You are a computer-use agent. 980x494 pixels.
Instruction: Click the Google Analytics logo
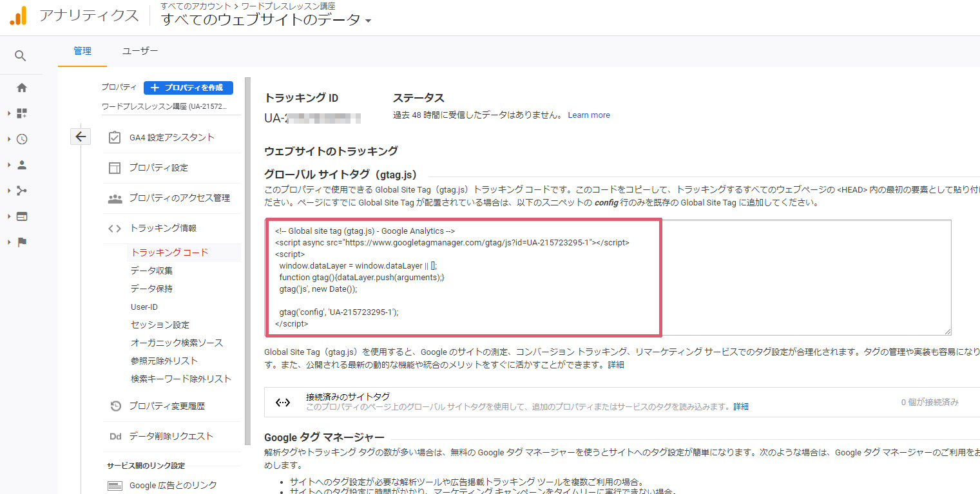click(18, 15)
